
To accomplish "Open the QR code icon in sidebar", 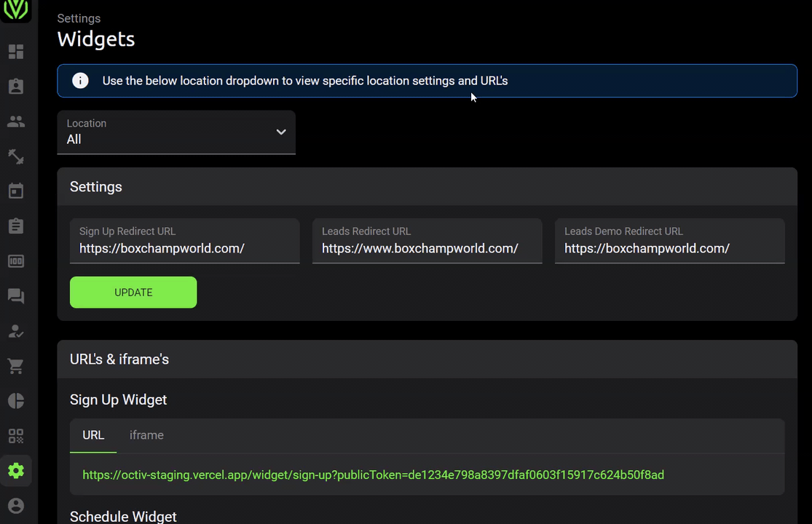I will [16, 436].
